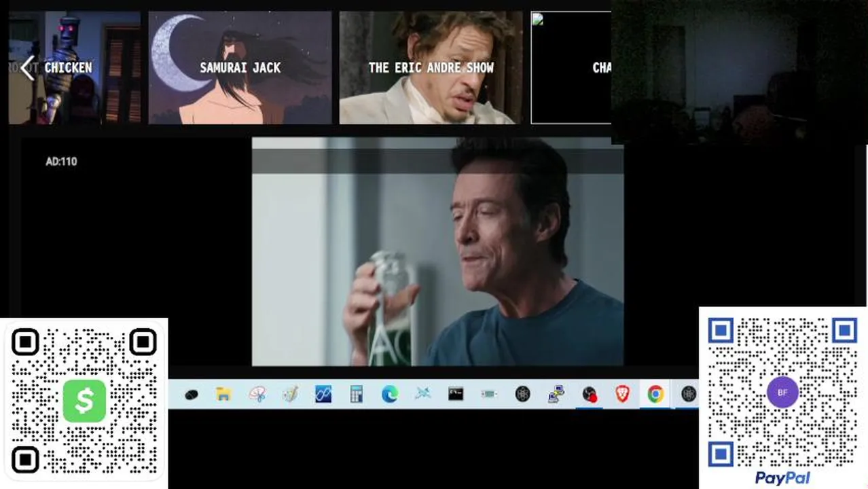Click the purple BF avatar in QR code
The height and width of the screenshot is (489, 868).
pyautogui.click(x=782, y=393)
